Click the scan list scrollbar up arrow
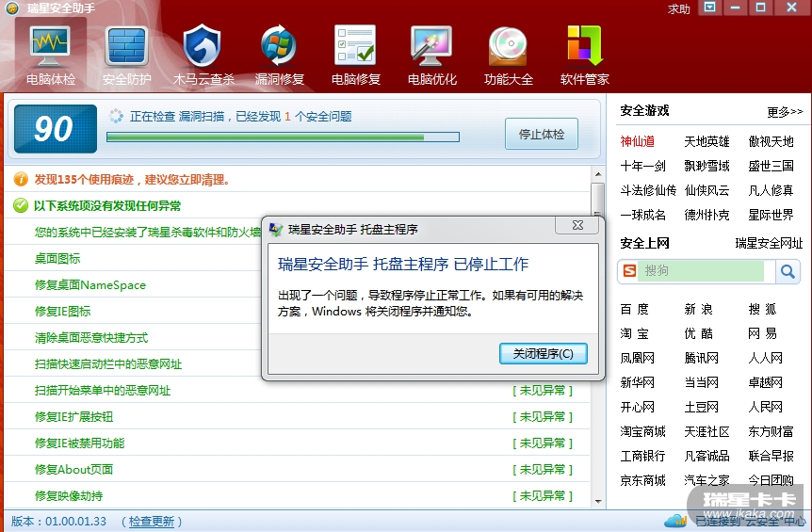The height and width of the screenshot is (532, 812). click(x=598, y=174)
